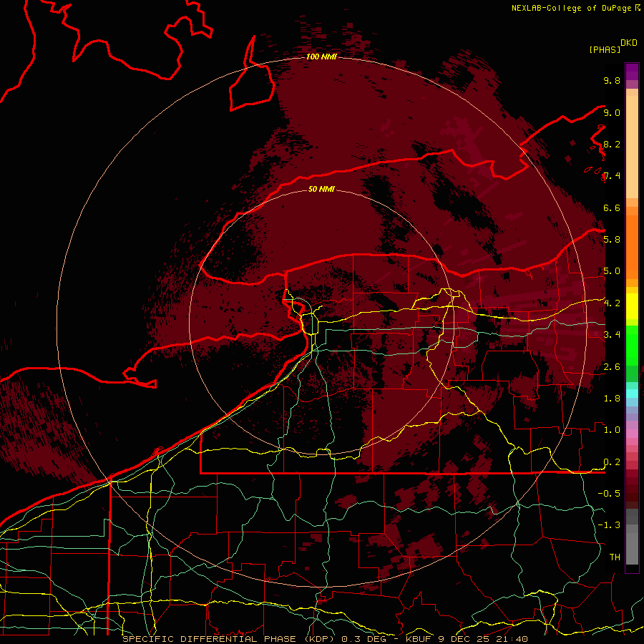The image size is (644, 644).
Task: Click the 6.6 scale value
Action: tap(612, 208)
